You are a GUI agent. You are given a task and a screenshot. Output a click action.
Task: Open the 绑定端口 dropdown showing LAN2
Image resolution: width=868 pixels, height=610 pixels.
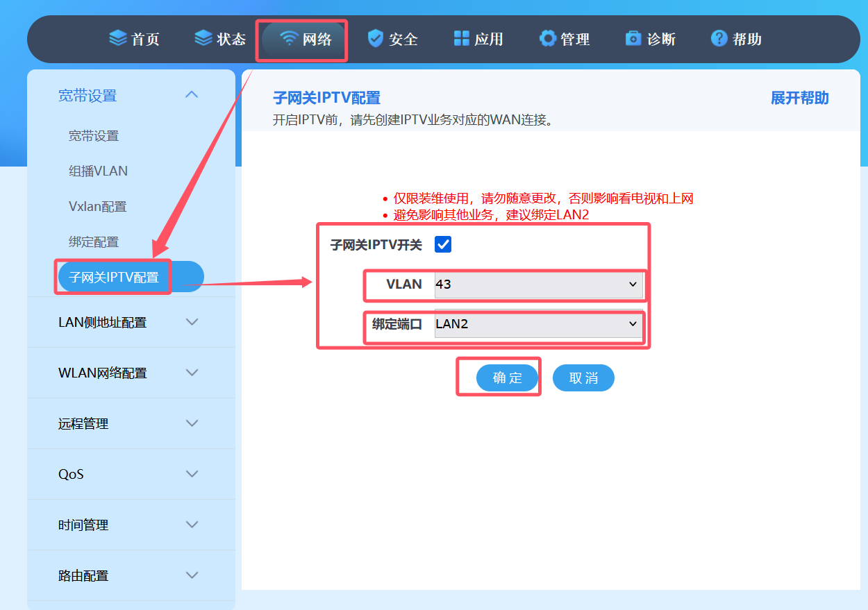point(538,324)
